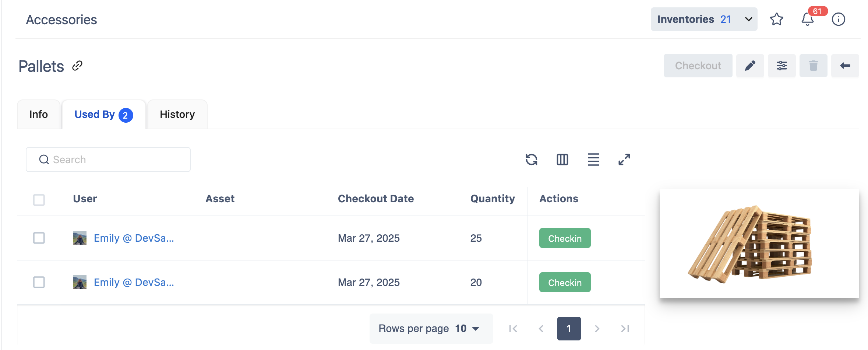
Task: Switch to the History tab
Action: pyautogui.click(x=177, y=115)
